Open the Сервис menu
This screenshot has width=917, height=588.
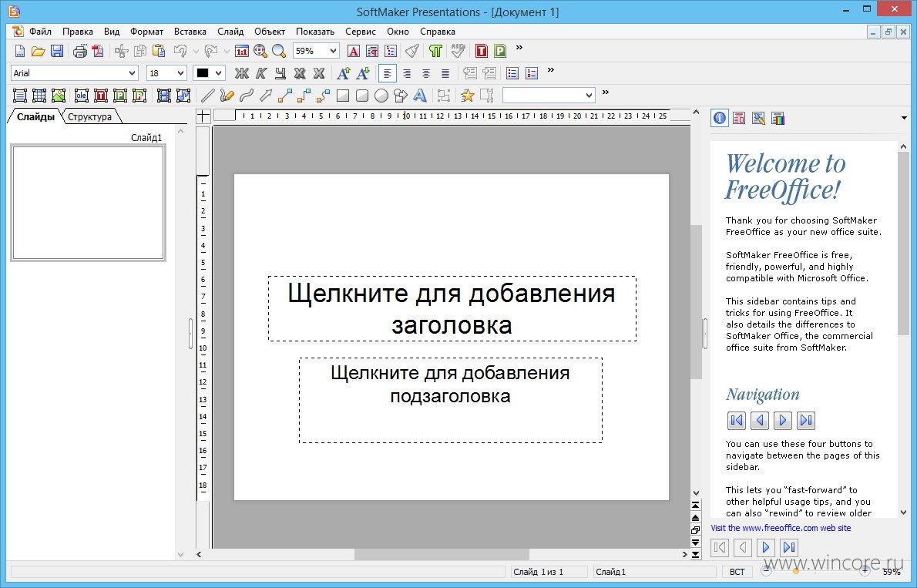tap(361, 32)
